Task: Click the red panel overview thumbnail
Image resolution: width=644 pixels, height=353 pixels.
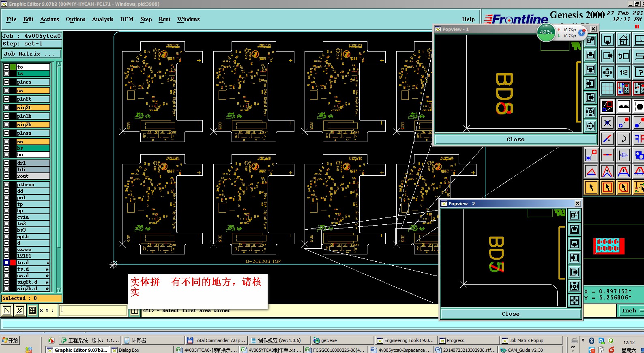Action: [x=608, y=246]
